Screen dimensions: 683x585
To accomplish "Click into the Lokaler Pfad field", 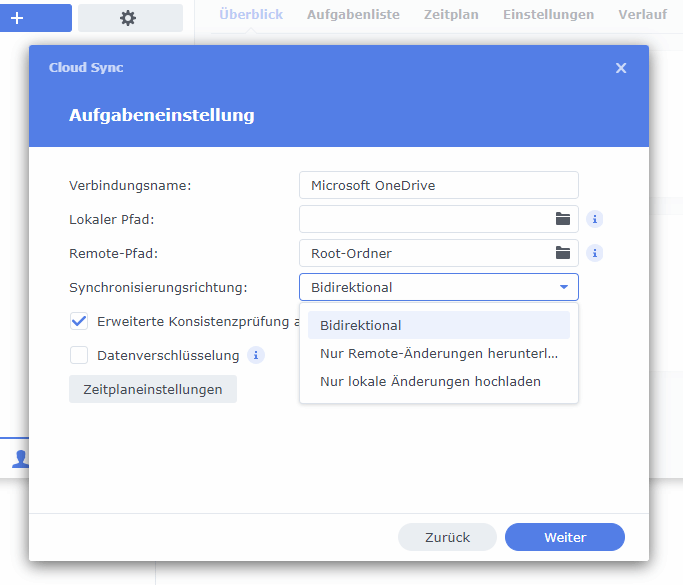I will point(439,219).
